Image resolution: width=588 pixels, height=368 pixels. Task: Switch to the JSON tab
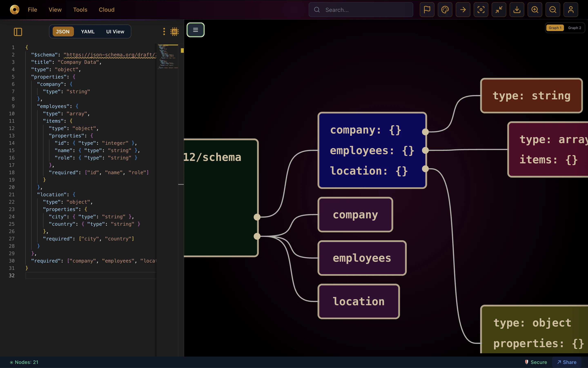63,32
